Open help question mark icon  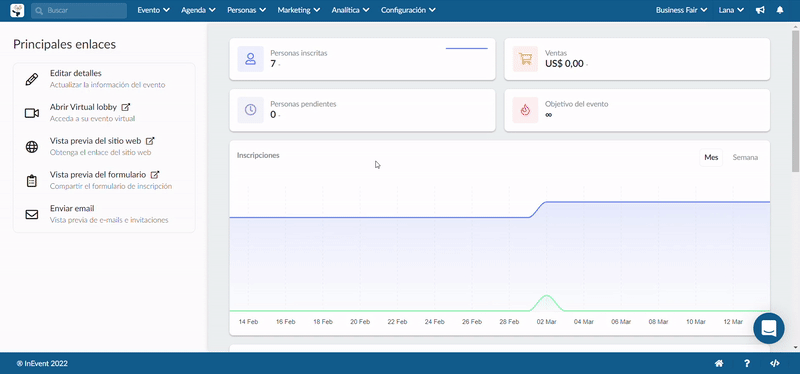click(x=747, y=364)
